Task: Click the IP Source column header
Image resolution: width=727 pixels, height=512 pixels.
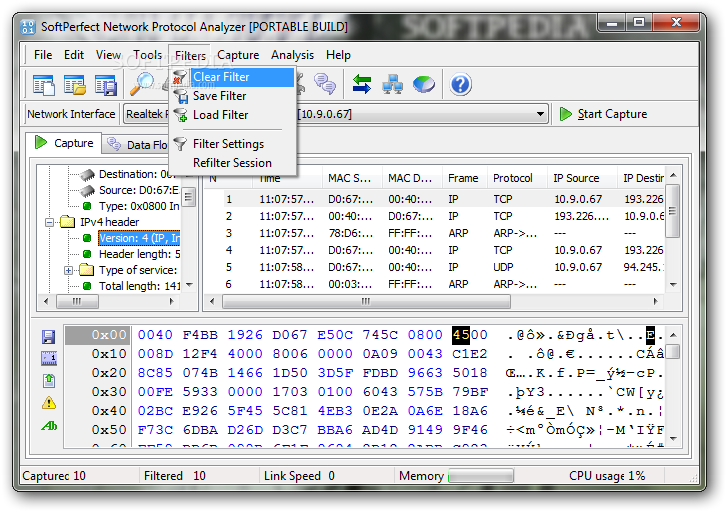Action: (582, 178)
